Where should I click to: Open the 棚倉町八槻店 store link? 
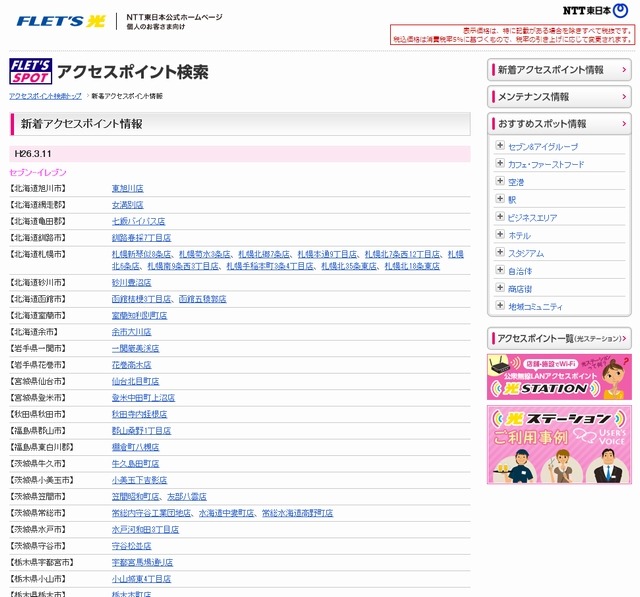click(136, 447)
